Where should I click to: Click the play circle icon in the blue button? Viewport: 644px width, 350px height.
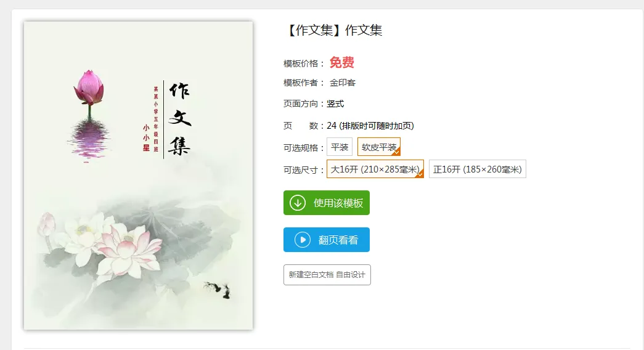pyautogui.click(x=303, y=240)
